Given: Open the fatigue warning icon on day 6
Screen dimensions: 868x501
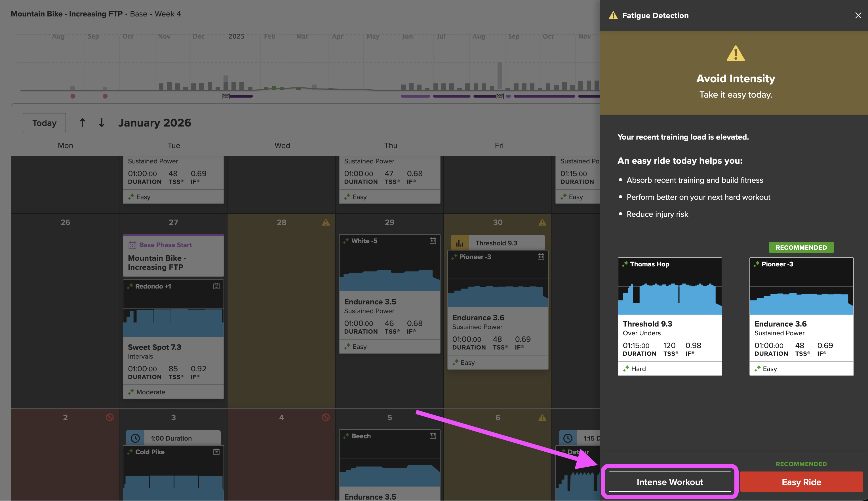Looking at the screenshot, I should click(542, 417).
